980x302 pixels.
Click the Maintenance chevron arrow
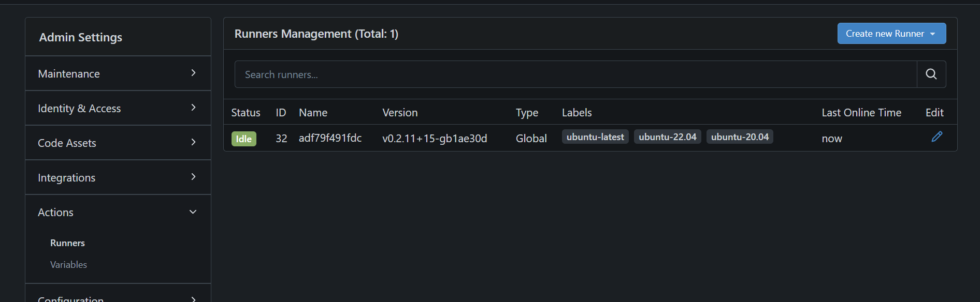[193, 73]
